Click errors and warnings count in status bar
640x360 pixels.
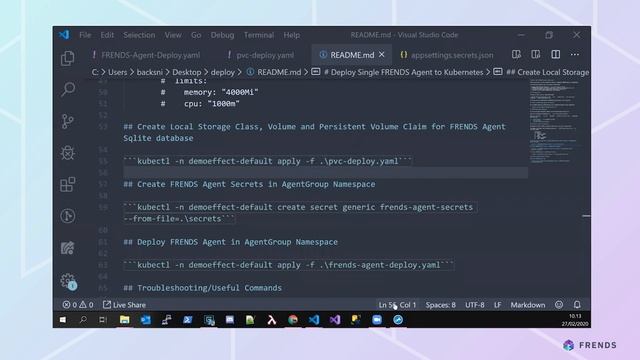click(78, 305)
